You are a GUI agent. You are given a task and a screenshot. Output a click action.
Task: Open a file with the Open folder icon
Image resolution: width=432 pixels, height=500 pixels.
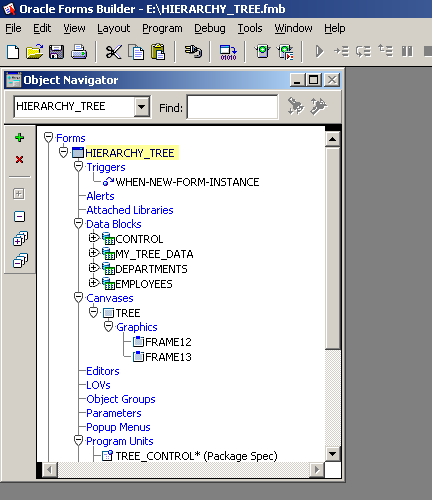35,52
